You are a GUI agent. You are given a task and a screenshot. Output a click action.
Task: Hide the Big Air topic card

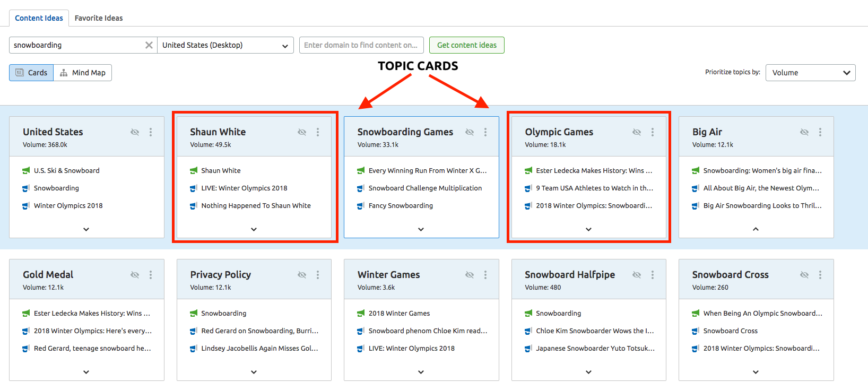click(x=804, y=132)
